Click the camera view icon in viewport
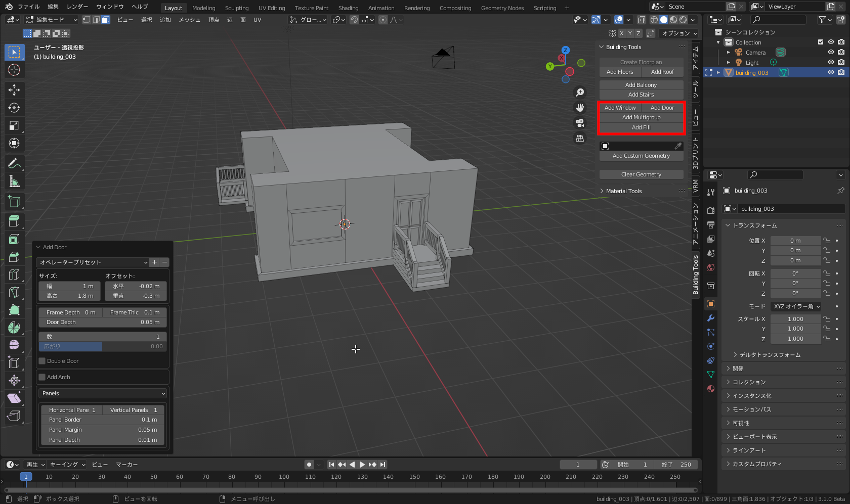 click(580, 123)
